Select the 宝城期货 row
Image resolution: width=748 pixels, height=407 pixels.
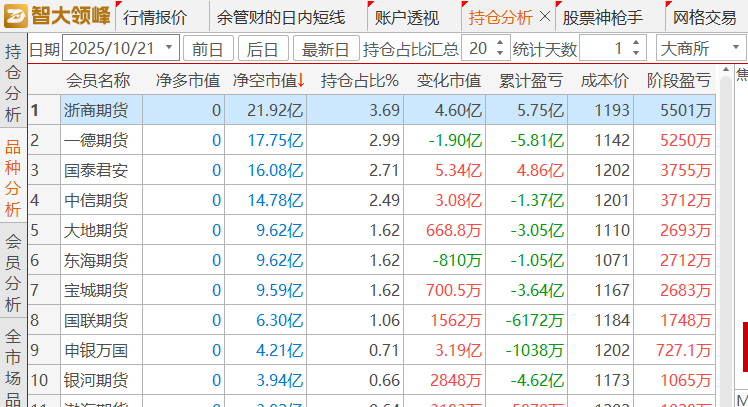tap(372, 290)
